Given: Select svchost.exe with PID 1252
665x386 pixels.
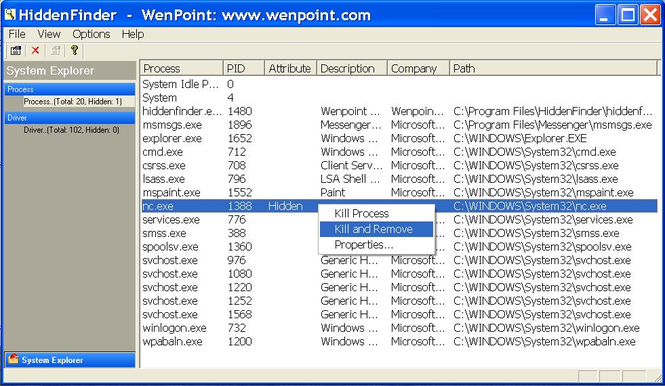Looking at the screenshot, I should [x=399, y=301].
